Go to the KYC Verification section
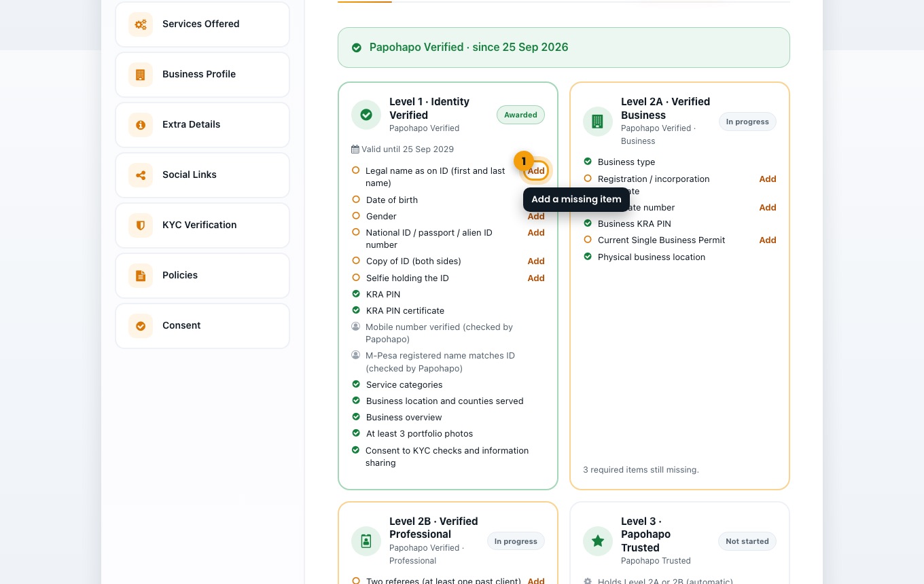This screenshot has width=924, height=584. coord(202,225)
